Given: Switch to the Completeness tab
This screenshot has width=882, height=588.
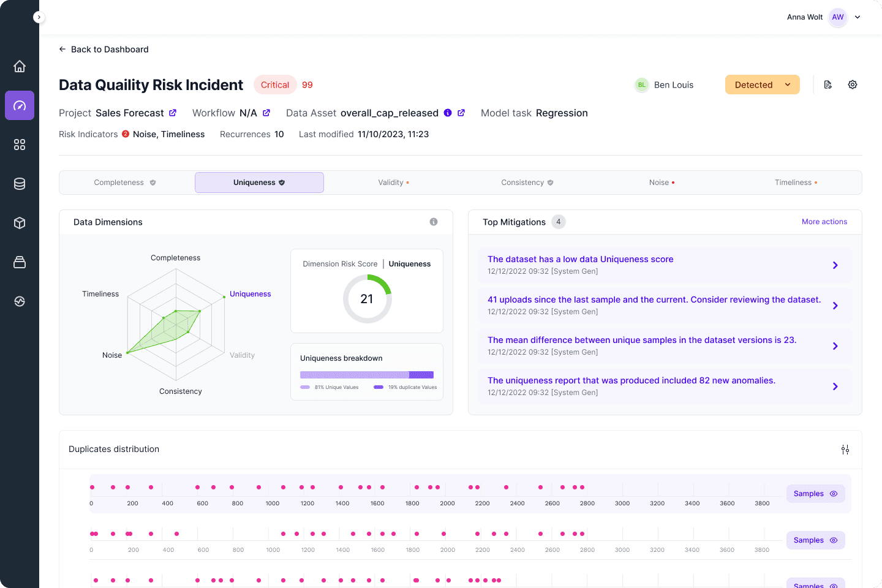Looking at the screenshot, I should (x=125, y=183).
